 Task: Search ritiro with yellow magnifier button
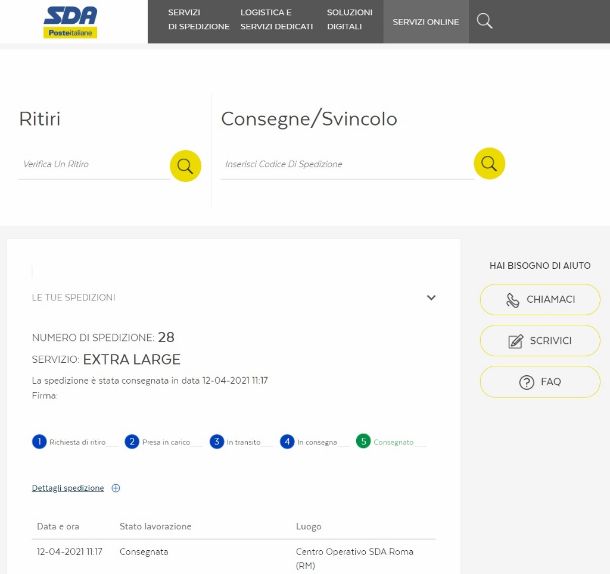point(186,166)
